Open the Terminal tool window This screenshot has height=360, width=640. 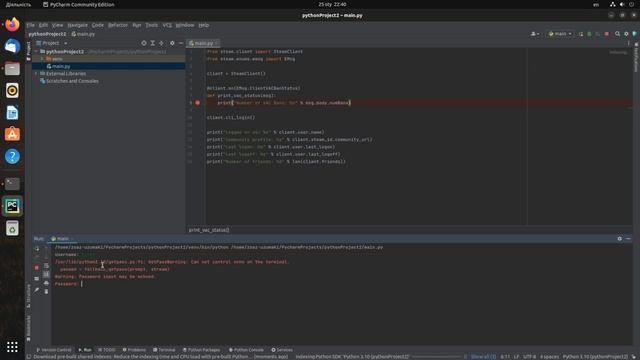[x=164, y=350]
